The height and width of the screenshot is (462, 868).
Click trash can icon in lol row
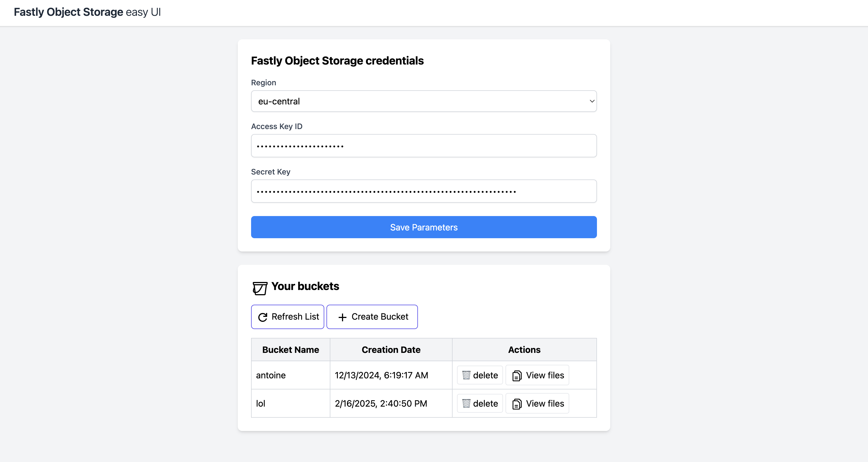pyautogui.click(x=466, y=403)
